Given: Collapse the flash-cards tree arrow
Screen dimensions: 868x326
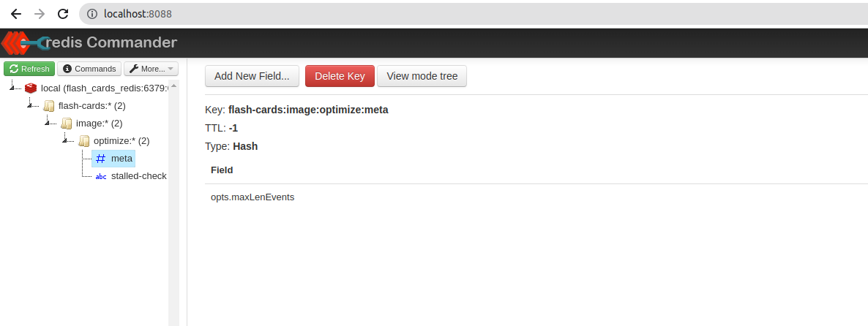Looking at the screenshot, I should click(30, 105).
